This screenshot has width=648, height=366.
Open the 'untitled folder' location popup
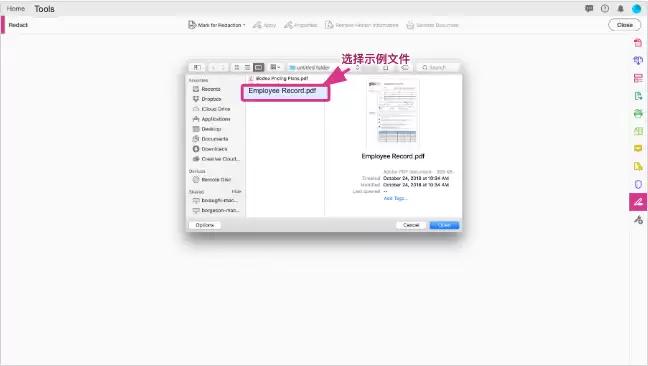click(324, 67)
